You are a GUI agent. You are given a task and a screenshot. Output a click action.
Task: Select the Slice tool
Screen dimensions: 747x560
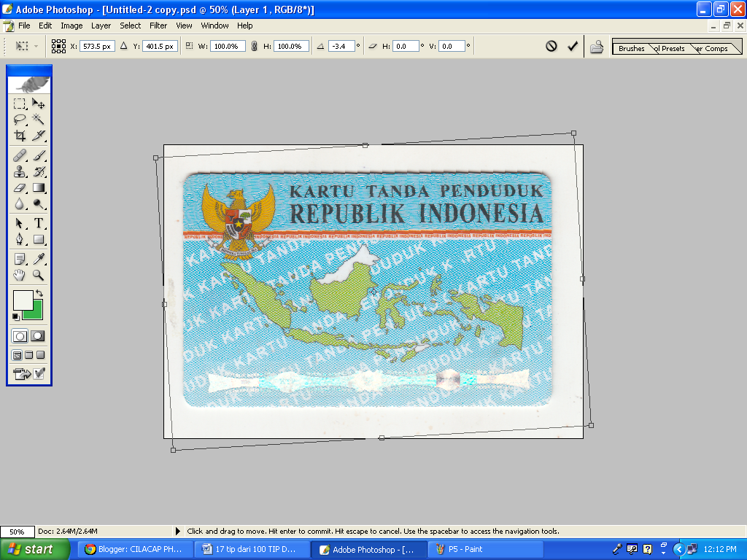(x=38, y=136)
